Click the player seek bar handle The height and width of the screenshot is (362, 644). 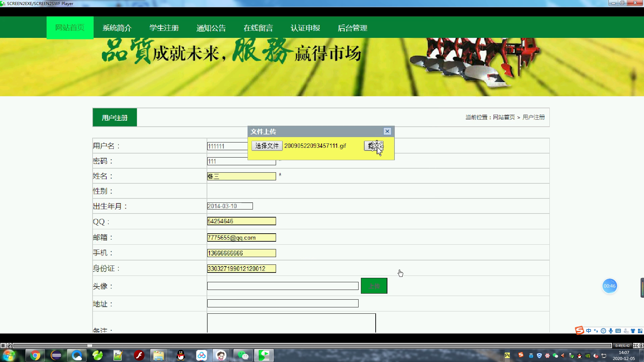(x=90, y=346)
